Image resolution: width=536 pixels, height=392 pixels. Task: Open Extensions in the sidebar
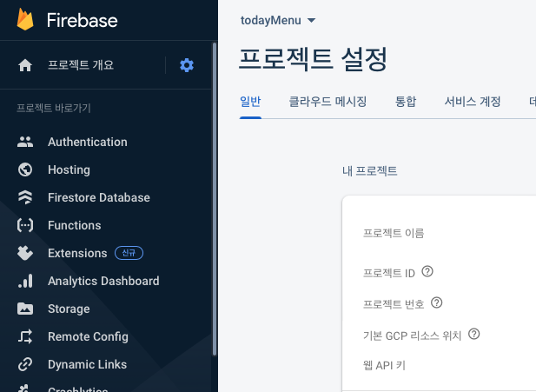coord(77,253)
